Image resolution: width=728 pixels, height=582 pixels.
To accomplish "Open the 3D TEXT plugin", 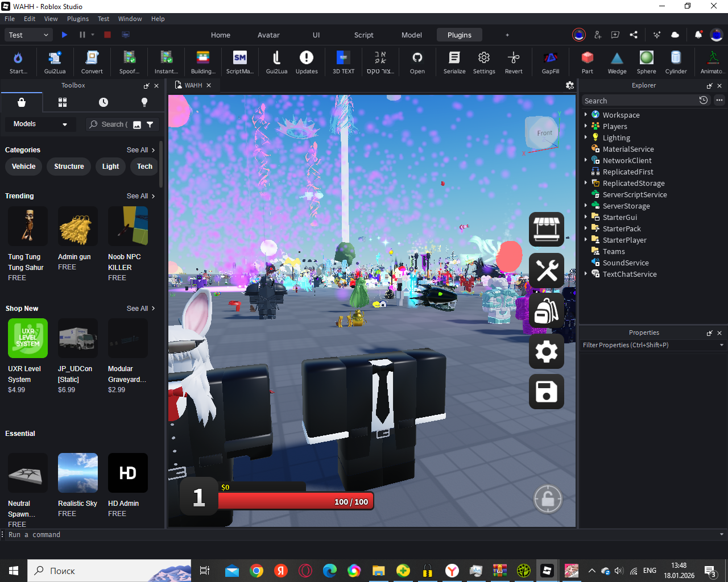I will pyautogui.click(x=344, y=62).
